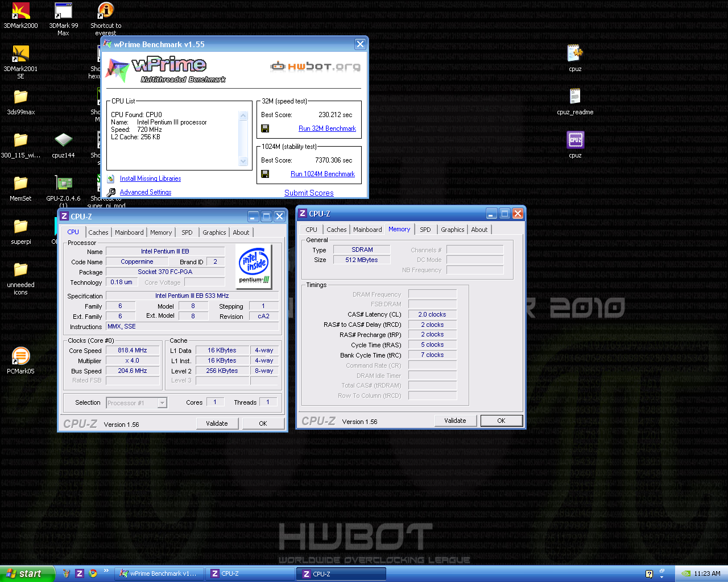Image resolution: width=728 pixels, height=582 pixels.
Task: Click the CPU List scroll down arrow
Action: click(243, 161)
